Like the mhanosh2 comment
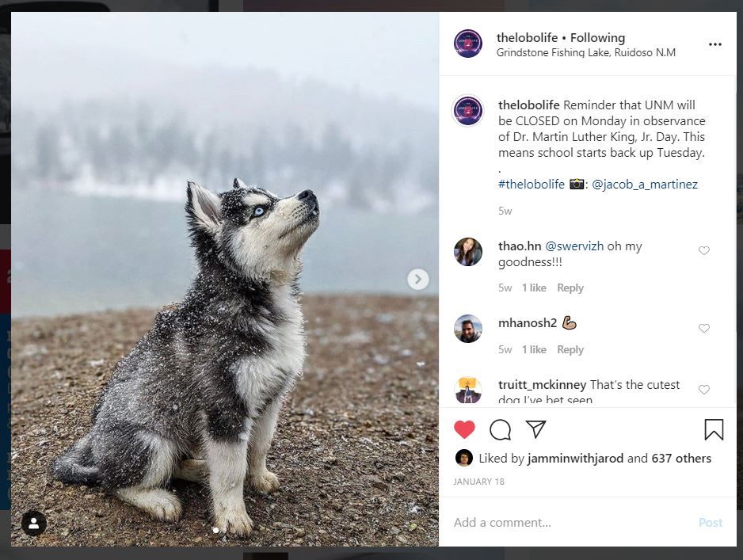 [x=703, y=328]
